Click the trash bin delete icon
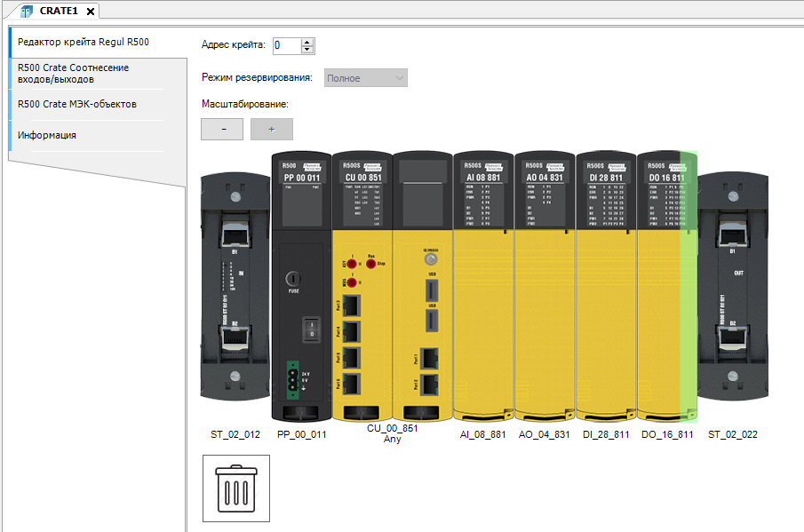This screenshot has width=804, height=532. coord(236,488)
